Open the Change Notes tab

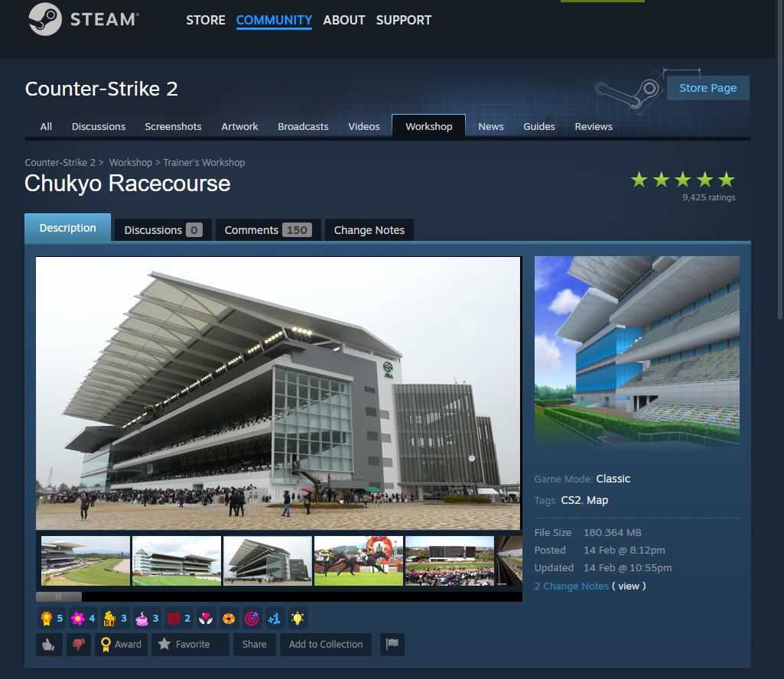click(369, 230)
